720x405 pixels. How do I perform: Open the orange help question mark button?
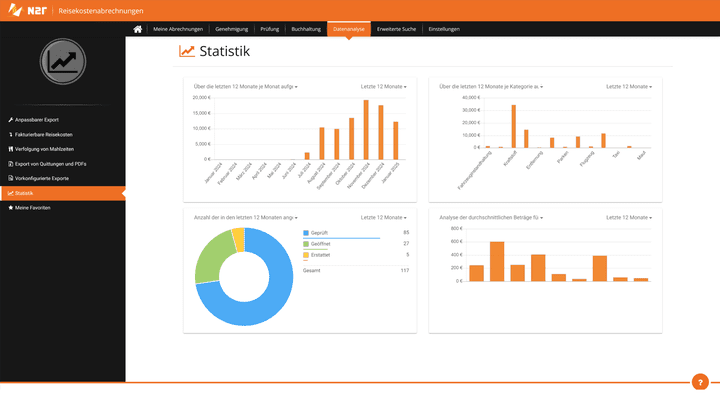pos(700,382)
